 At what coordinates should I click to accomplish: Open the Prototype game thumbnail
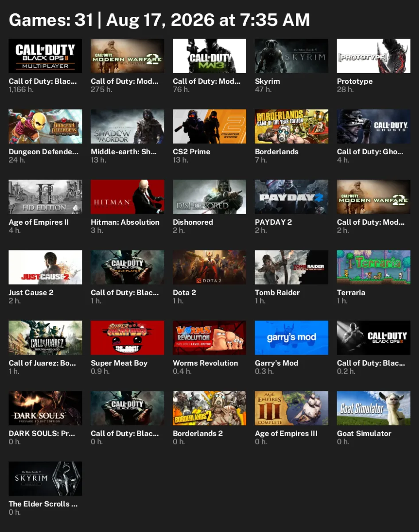tap(373, 56)
